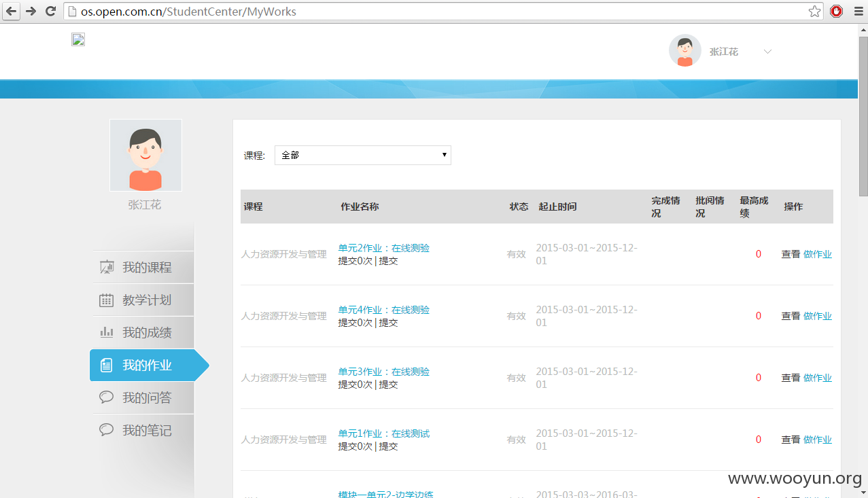The height and width of the screenshot is (498, 868).
Task: Click the username 张江花 in the header
Action: (x=724, y=52)
